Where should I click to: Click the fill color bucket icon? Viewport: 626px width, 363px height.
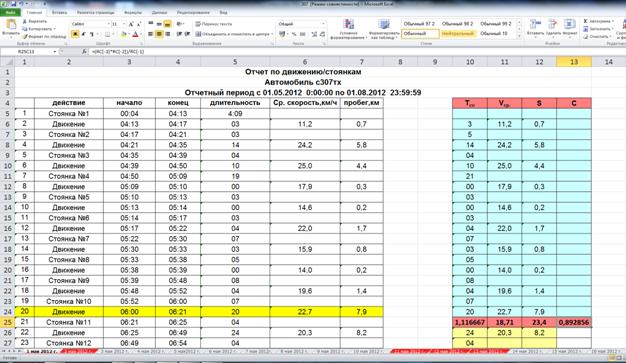pos(124,34)
